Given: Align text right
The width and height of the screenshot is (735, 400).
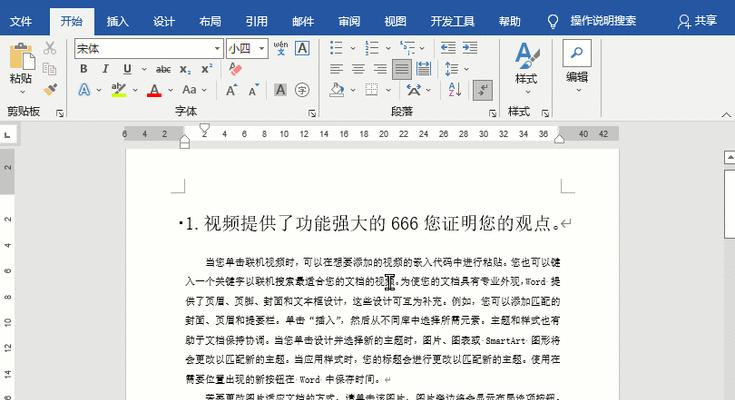Looking at the screenshot, I should click(380, 69).
